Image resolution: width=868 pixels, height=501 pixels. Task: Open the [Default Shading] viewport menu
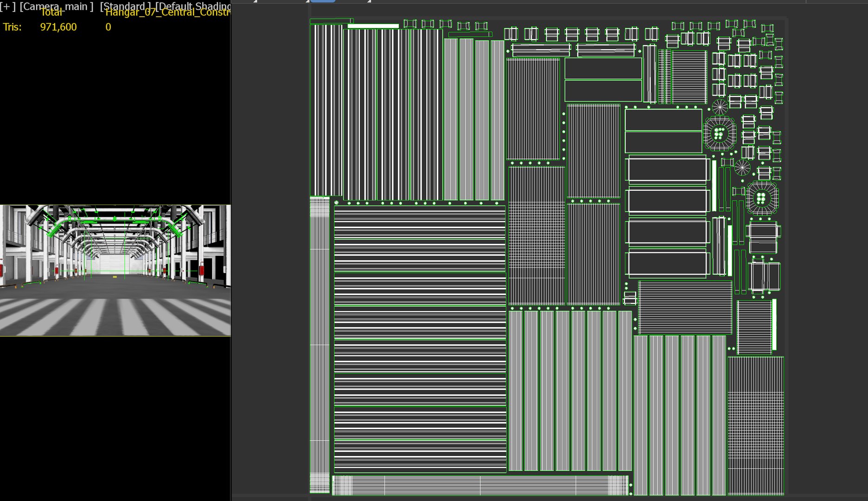pos(193,6)
